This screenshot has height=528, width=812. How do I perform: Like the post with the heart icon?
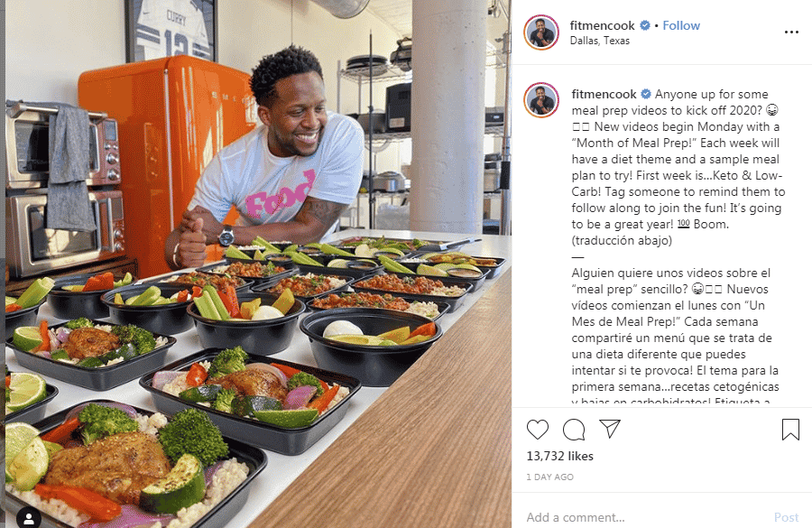point(537,430)
